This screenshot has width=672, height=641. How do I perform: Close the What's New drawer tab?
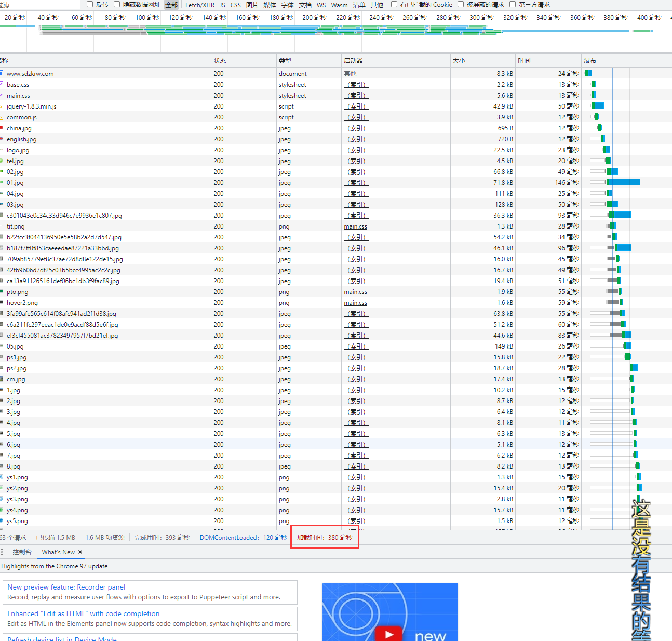[x=80, y=552]
